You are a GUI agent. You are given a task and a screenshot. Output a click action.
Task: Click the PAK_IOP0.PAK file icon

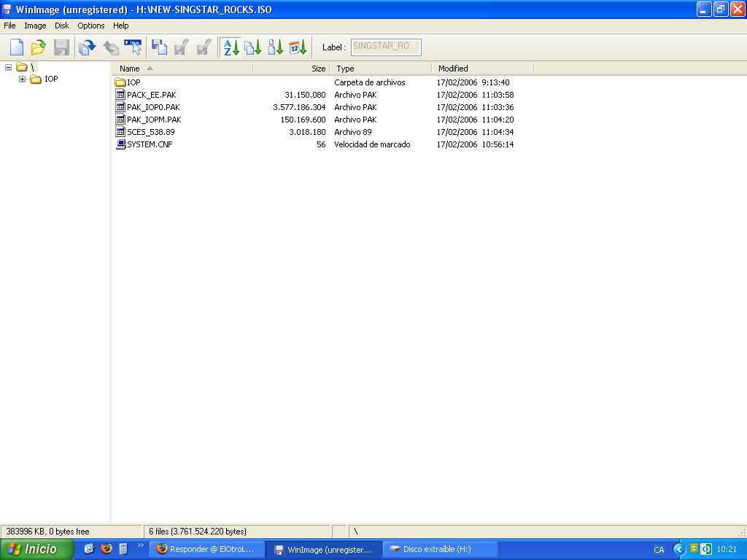[x=120, y=107]
